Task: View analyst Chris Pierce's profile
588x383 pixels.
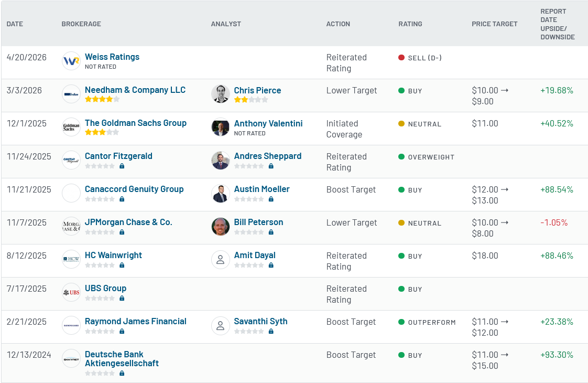Action: coord(258,90)
